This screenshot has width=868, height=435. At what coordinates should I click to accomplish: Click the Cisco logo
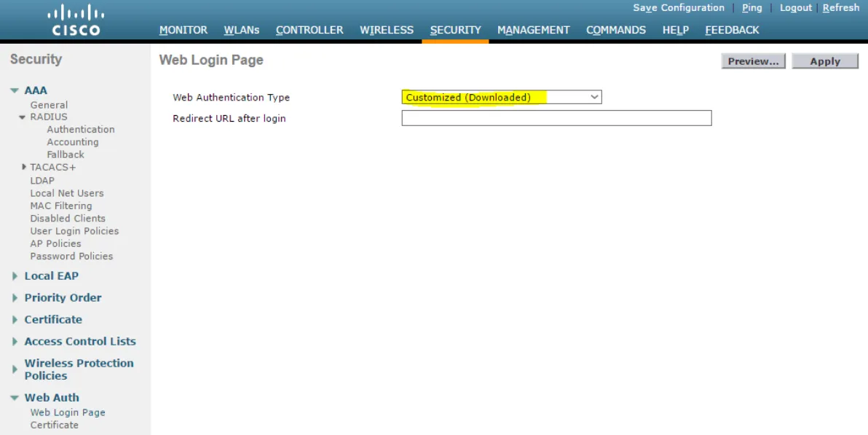(x=76, y=20)
